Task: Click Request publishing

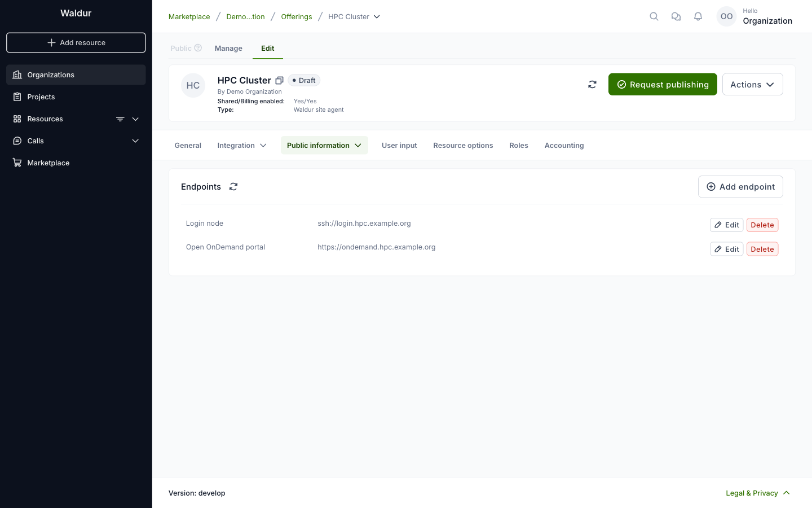Action: pos(663,85)
